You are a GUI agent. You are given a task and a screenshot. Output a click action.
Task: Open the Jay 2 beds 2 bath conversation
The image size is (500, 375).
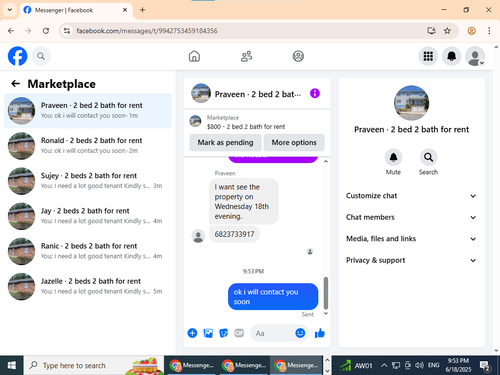88,216
